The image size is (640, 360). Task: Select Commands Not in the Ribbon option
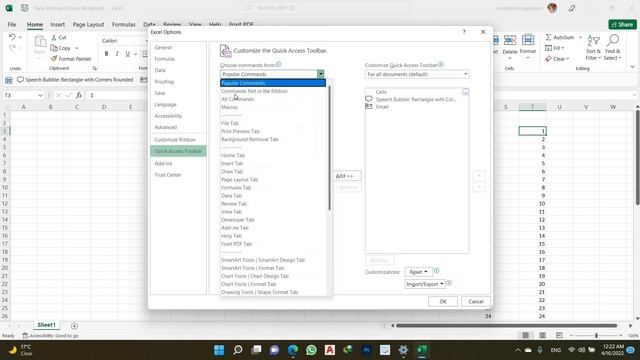click(254, 91)
